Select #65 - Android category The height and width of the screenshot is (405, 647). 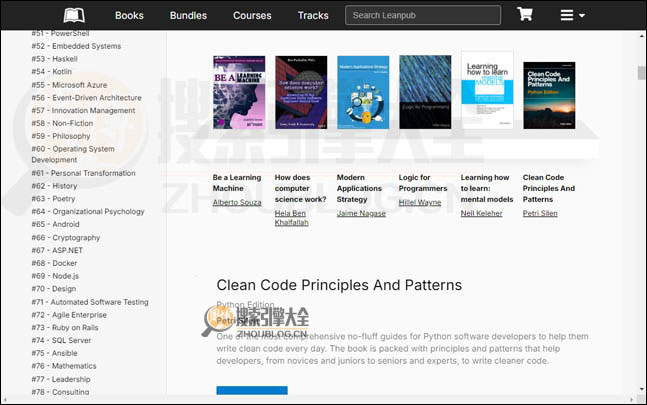tap(55, 224)
